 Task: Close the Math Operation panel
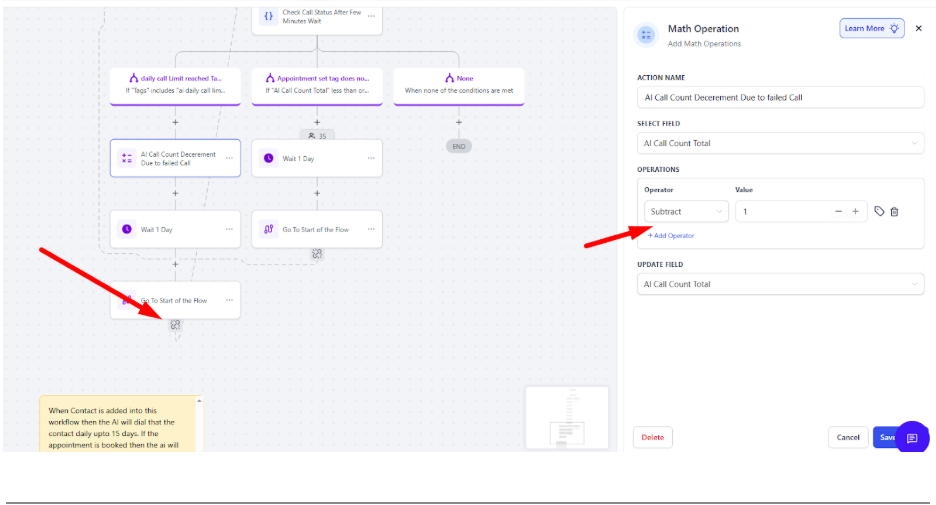click(918, 29)
